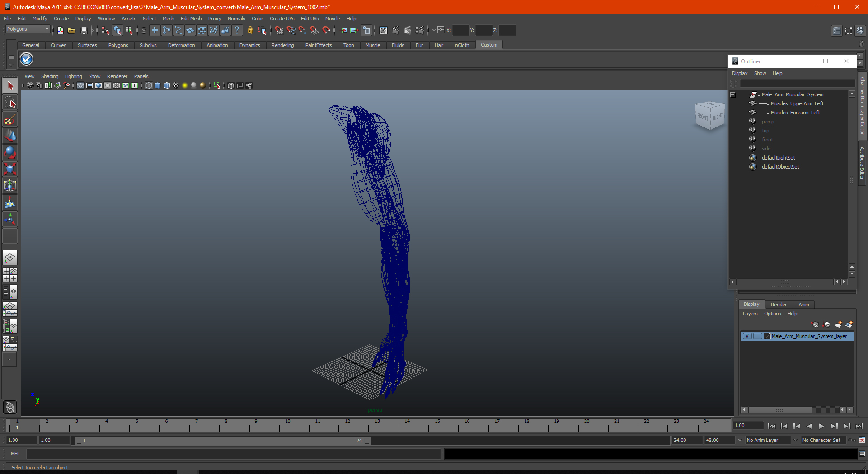Image resolution: width=868 pixels, height=474 pixels.
Task: Enable Select by object type mode
Action: [x=117, y=30]
